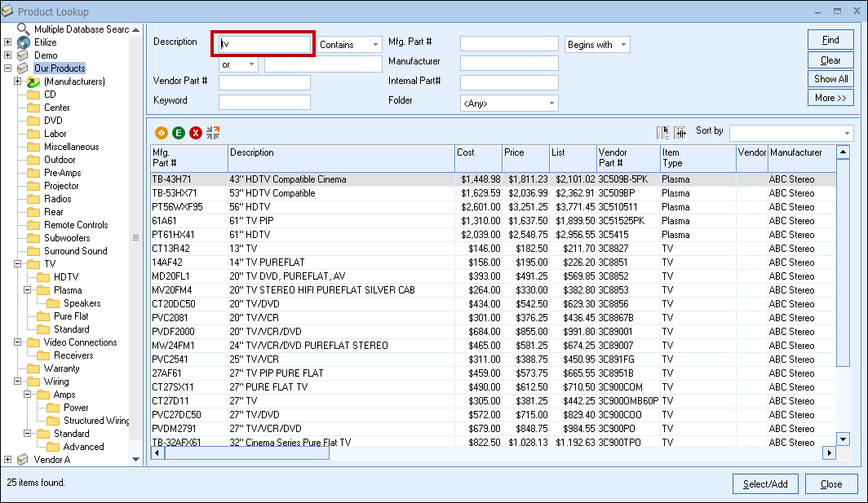The height and width of the screenshot is (503, 868).
Task: Click the column resize icon next to Sort by
Action: [680, 132]
